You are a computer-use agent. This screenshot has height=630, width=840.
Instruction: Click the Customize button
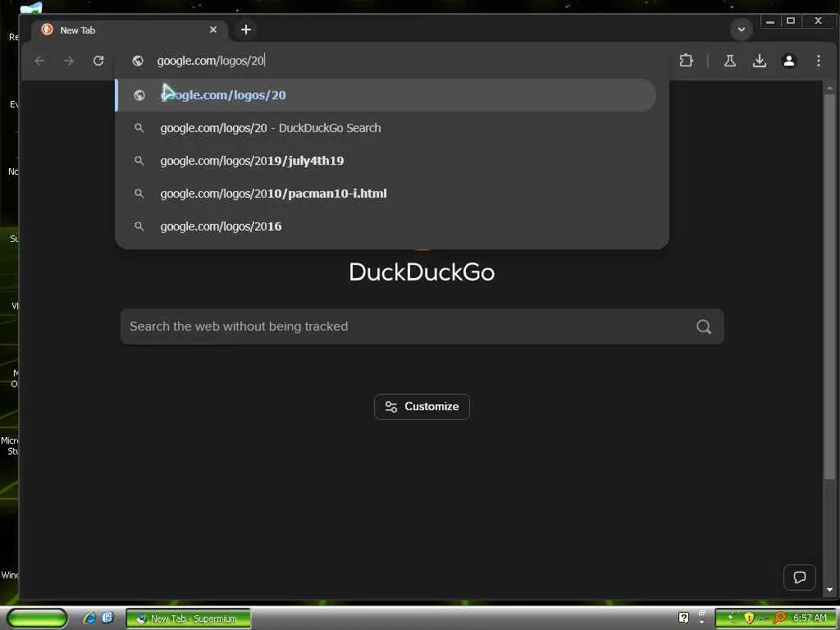point(422,407)
